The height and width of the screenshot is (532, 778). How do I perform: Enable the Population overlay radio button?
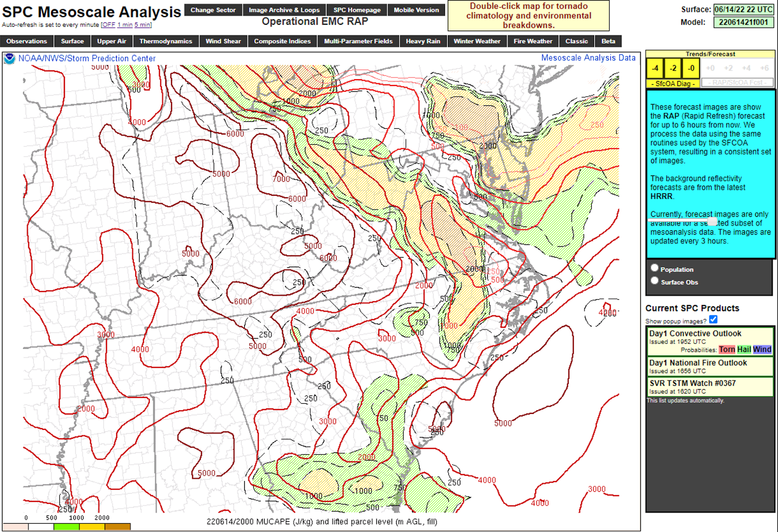[x=654, y=268]
